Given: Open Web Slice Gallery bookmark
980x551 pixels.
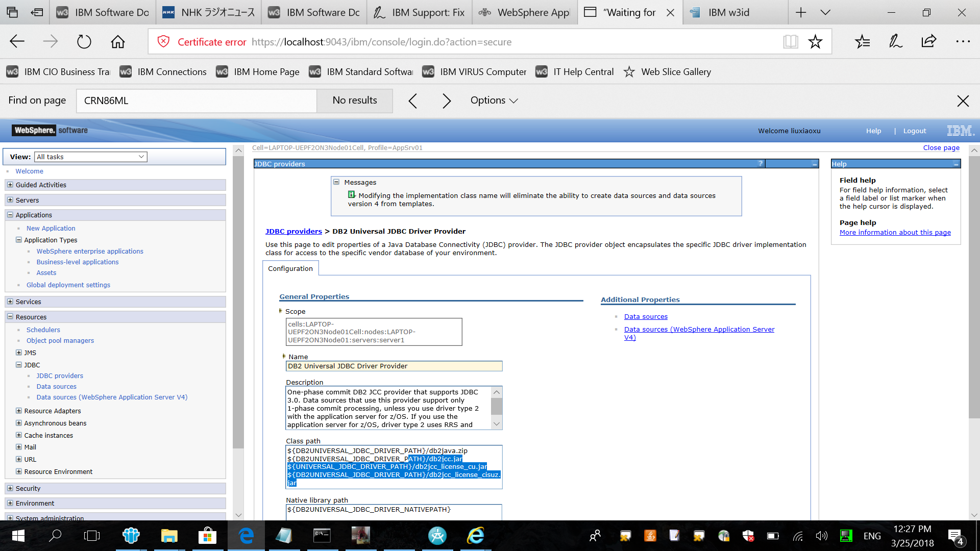Looking at the screenshot, I should point(667,72).
